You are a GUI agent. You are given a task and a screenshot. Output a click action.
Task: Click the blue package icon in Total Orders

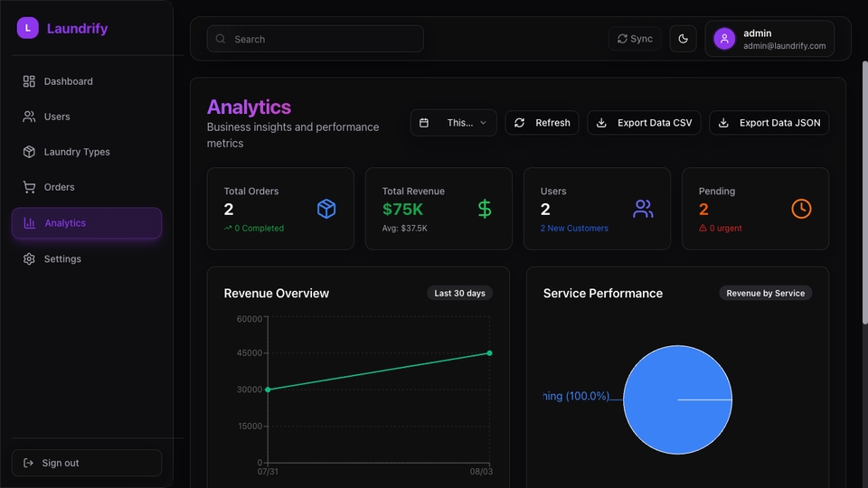click(x=326, y=209)
